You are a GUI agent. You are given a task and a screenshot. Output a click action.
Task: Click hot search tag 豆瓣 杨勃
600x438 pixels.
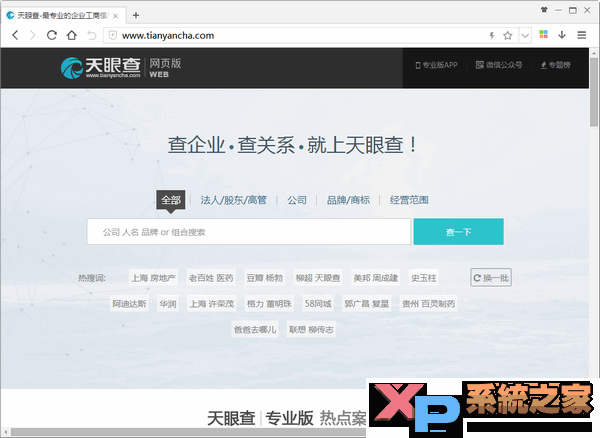[x=264, y=278]
